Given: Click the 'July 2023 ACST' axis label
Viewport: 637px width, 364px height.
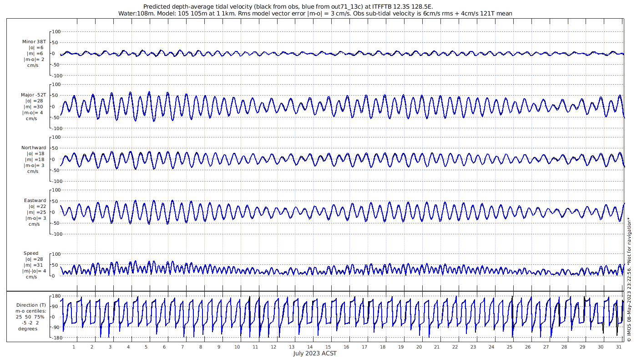Looking at the screenshot, I should point(315,354).
